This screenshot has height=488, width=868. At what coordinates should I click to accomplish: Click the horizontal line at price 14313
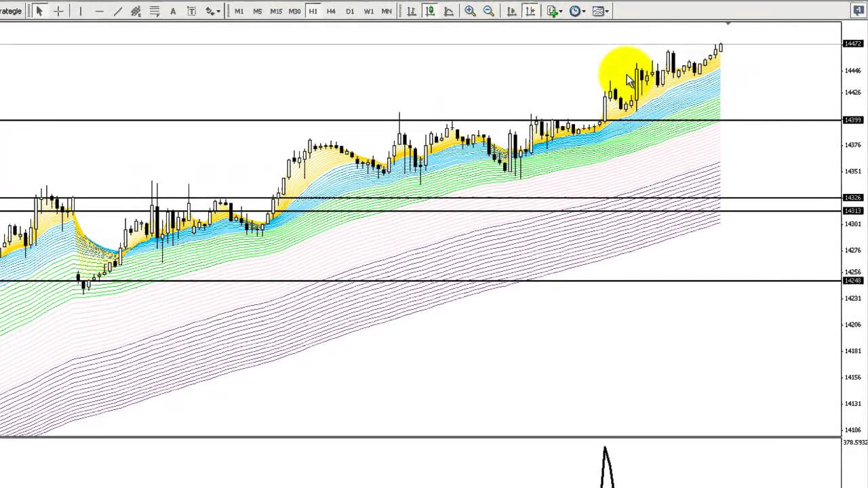(420, 211)
